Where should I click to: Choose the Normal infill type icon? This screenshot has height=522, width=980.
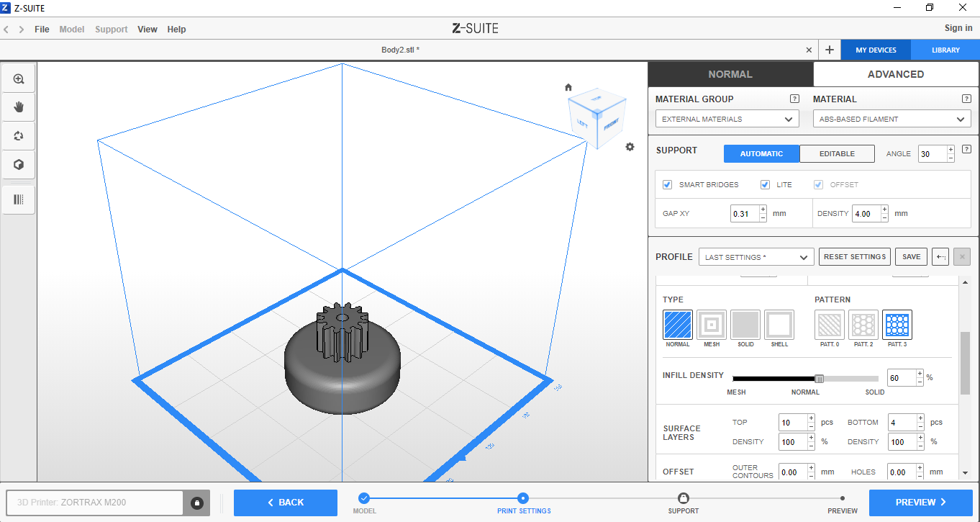[678, 325]
